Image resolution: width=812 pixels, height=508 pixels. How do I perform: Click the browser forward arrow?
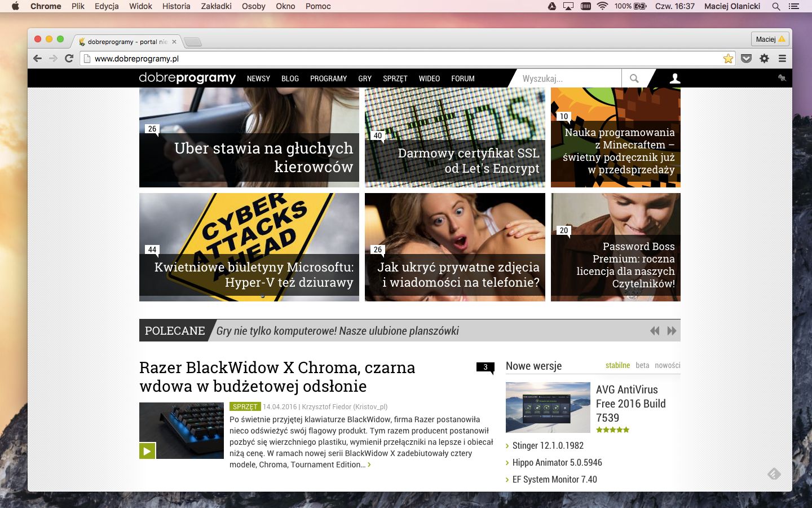coord(53,58)
